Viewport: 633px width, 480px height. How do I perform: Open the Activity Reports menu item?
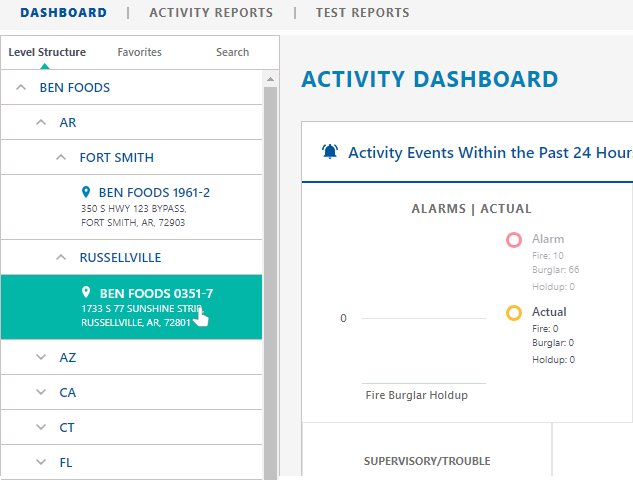click(211, 13)
